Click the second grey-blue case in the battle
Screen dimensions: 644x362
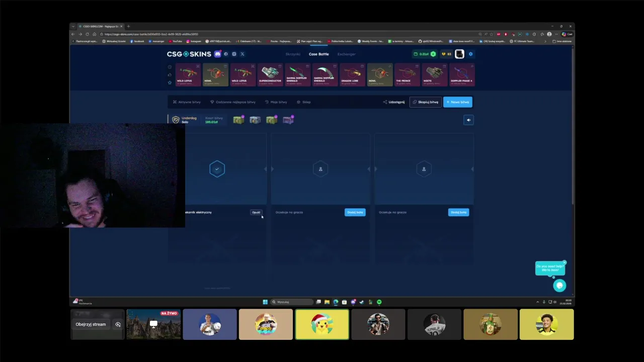(x=255, y=120)
